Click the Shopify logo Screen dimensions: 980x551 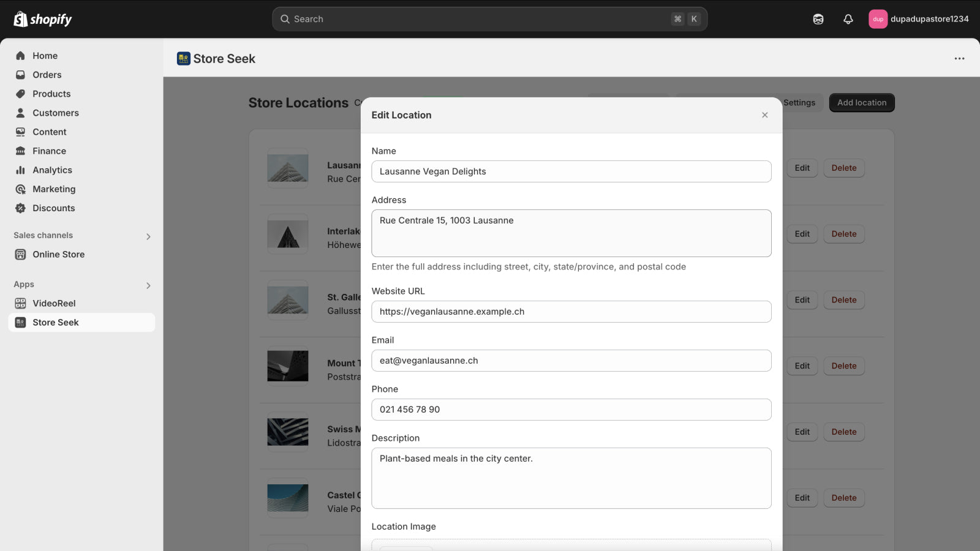[x=41, y=19]
